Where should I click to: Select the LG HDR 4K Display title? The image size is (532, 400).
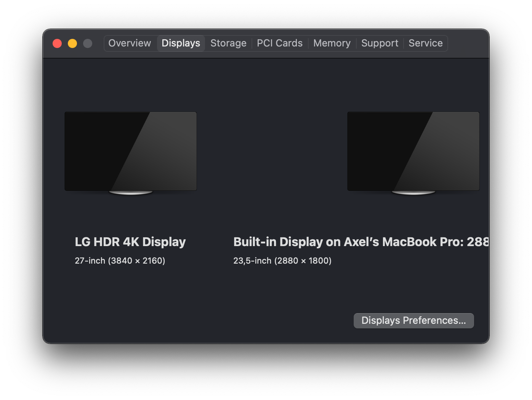(x=130, y=242)
